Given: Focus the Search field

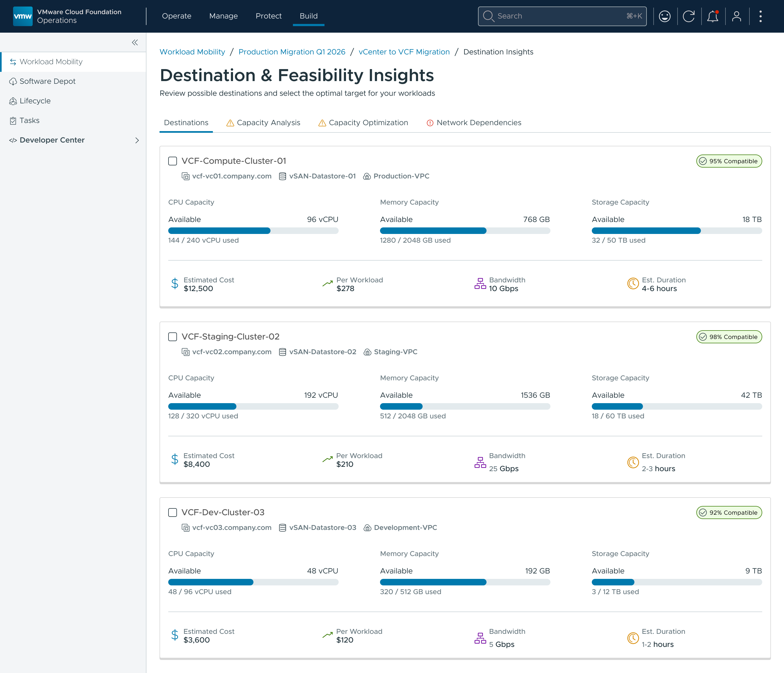Looking at the screenshot, I should tap(562, 16).
